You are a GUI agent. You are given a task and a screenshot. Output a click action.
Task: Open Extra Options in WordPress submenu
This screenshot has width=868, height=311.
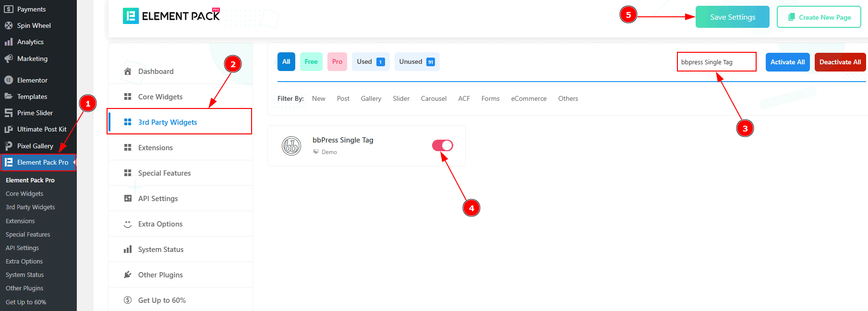click(x=24, y=262)
